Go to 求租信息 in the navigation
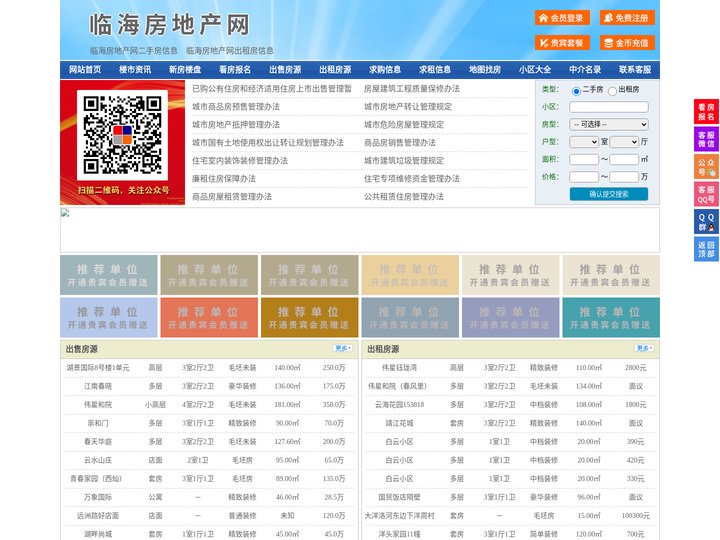This screenshot has height=540, width=720. [x=435, y=70]
